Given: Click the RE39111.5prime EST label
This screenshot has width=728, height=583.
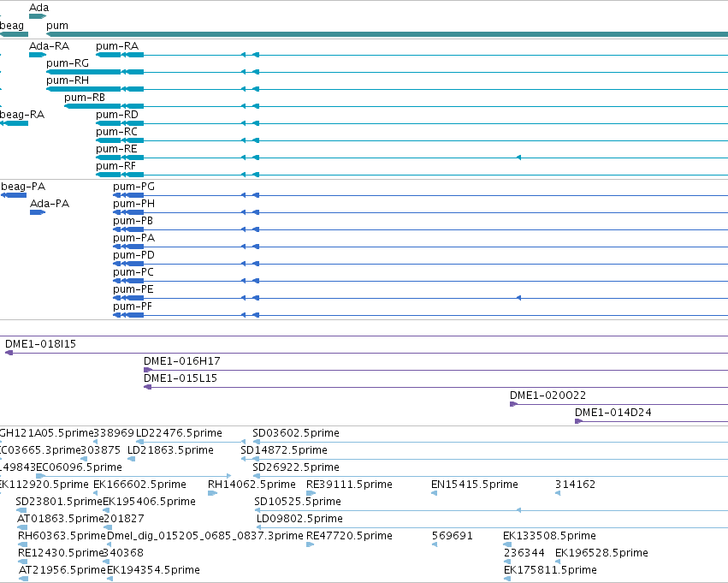Looking at the screenshot, I should (x=349, y=485).
